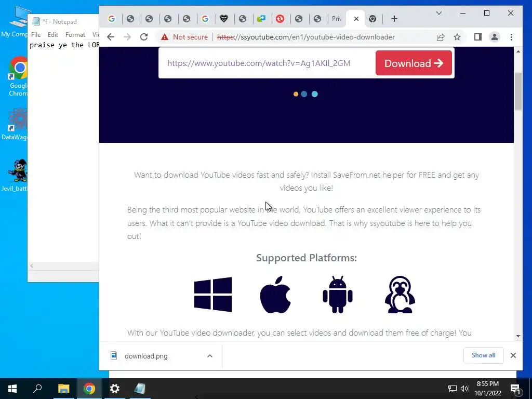Open the Chrome profile avatar menu

click(x=495, y=37)
